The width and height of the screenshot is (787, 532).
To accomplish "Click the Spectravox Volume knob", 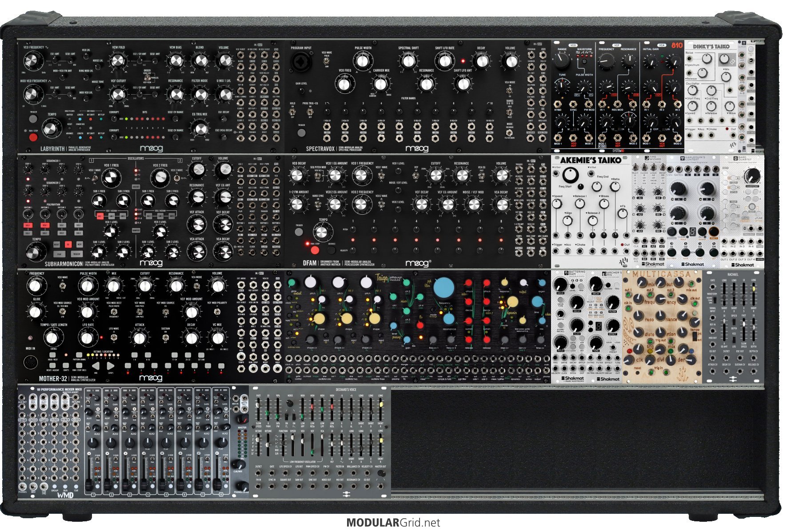I will tap(510, 61).
